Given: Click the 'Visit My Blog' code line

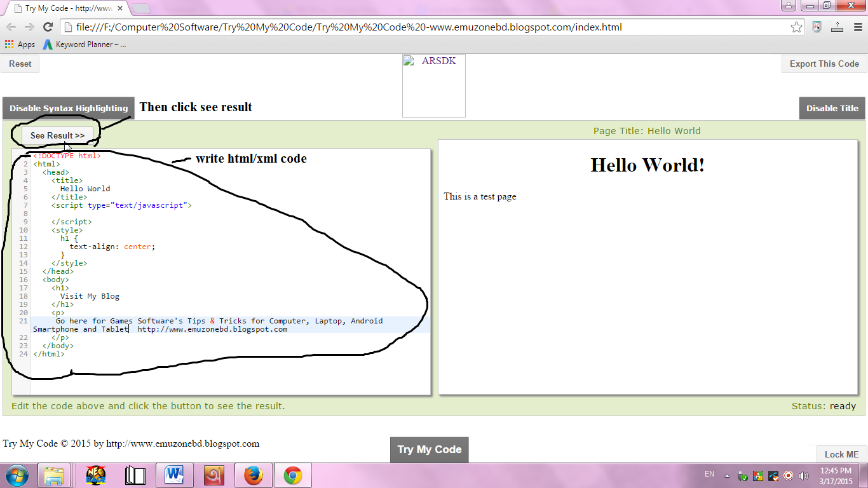Looking at the screenshot, I should tap(90, 296).
